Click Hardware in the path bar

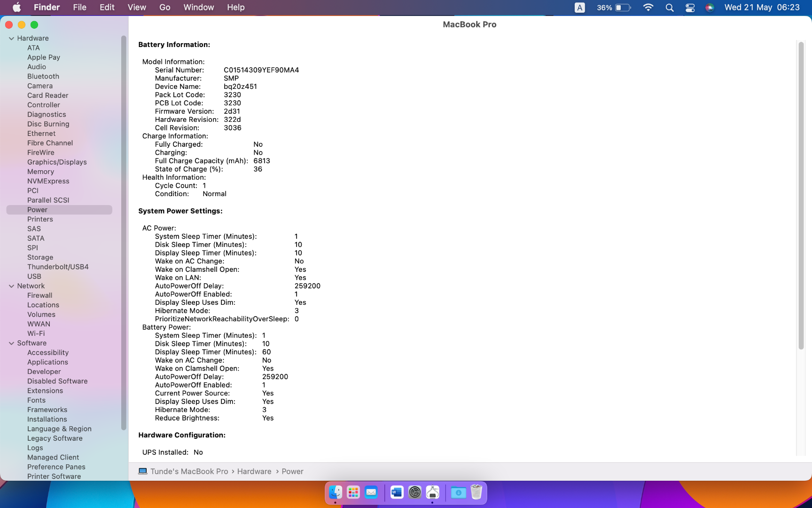(254, 471)
